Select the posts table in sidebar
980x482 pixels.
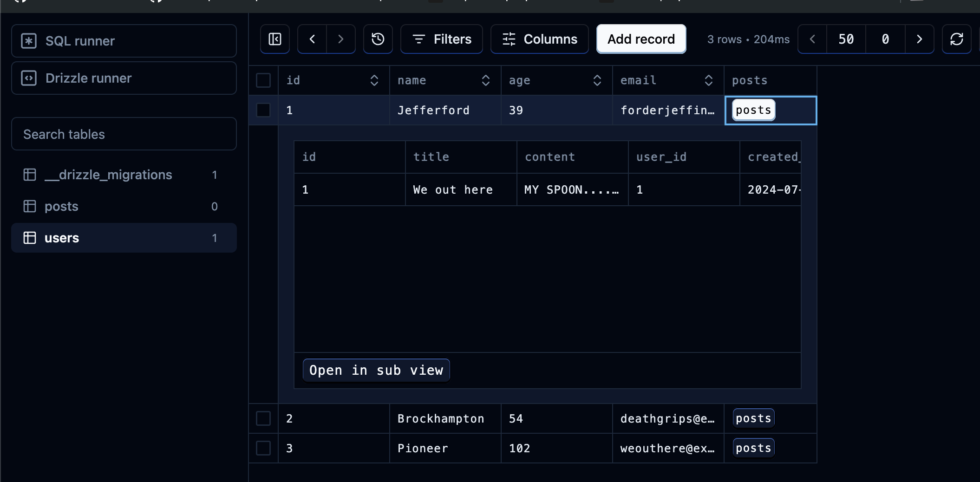[124, 206]
